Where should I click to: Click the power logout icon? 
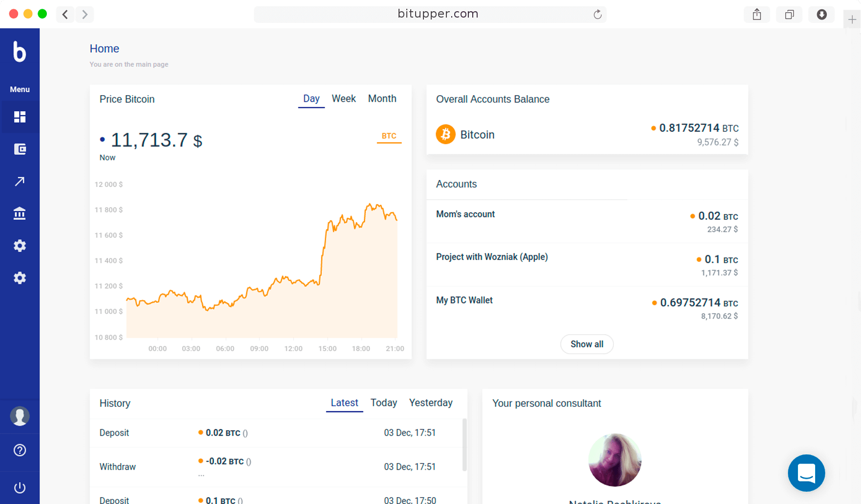coord(20,487)
